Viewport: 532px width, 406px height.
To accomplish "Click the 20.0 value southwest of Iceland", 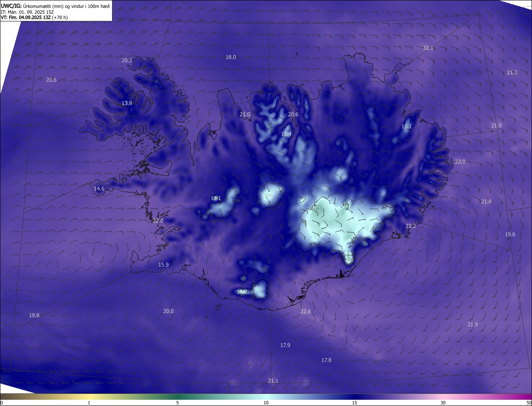I will point(168,311).
